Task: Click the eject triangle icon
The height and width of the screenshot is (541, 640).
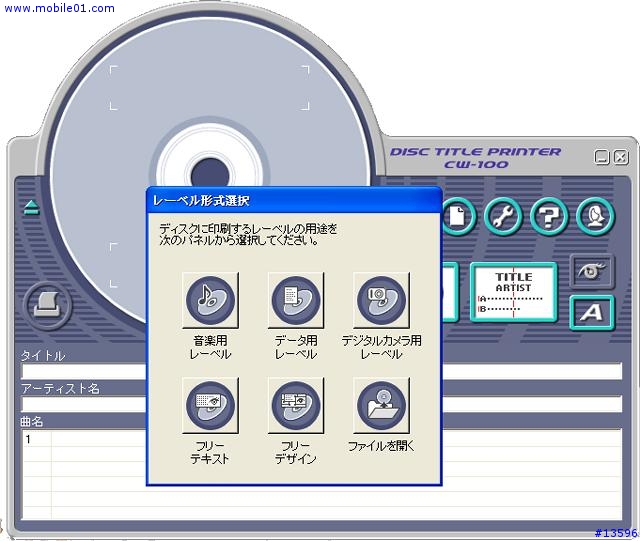Action: point(31,207)
